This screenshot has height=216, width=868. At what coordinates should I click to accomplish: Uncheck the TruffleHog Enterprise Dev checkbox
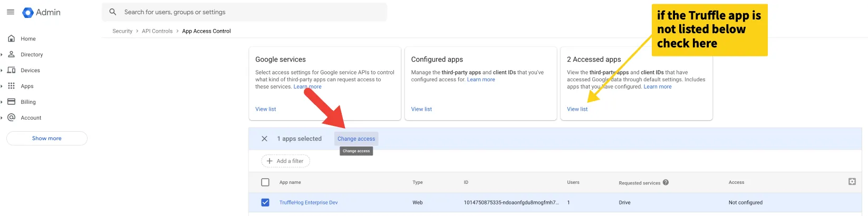point(265,202)
